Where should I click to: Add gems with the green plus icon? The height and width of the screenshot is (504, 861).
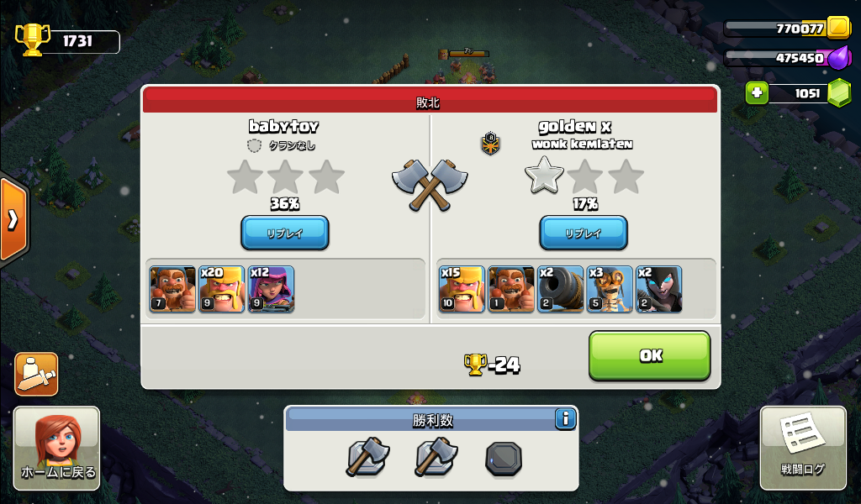click(757, 93)
